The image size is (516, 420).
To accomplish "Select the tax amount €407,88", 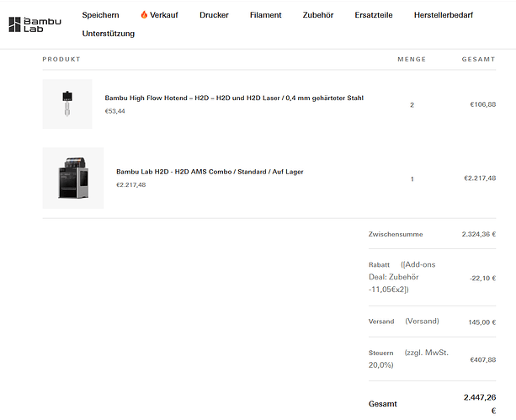I will coord(483,359).
